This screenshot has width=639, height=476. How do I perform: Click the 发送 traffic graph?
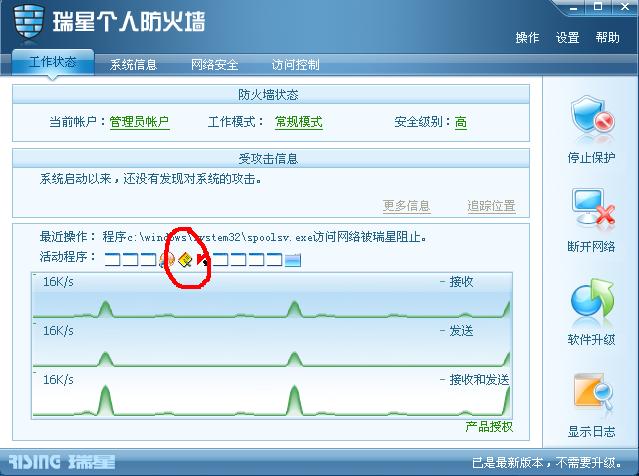coord(272,344)
